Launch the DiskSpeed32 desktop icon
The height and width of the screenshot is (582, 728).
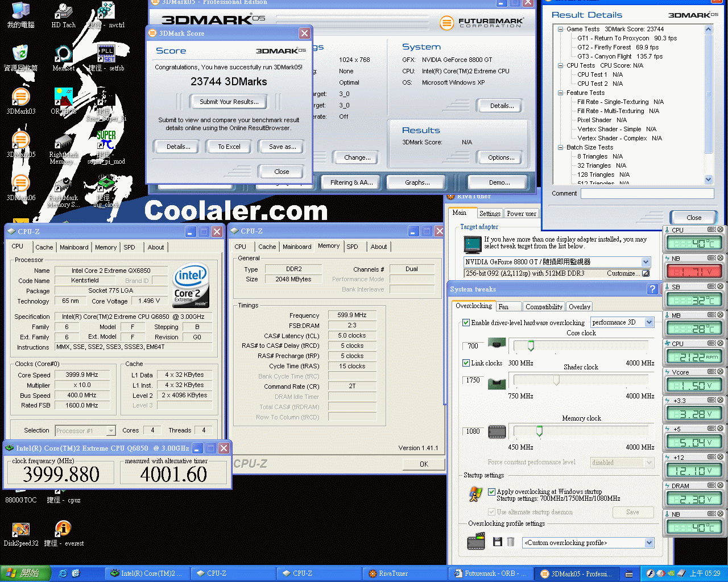coord(20,533)
